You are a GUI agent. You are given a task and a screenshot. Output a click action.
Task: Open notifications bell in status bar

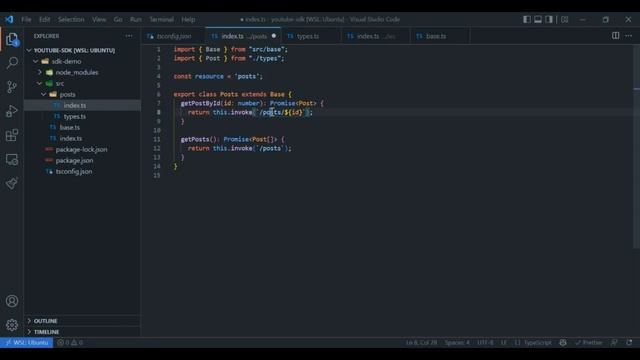click(629, 342)
